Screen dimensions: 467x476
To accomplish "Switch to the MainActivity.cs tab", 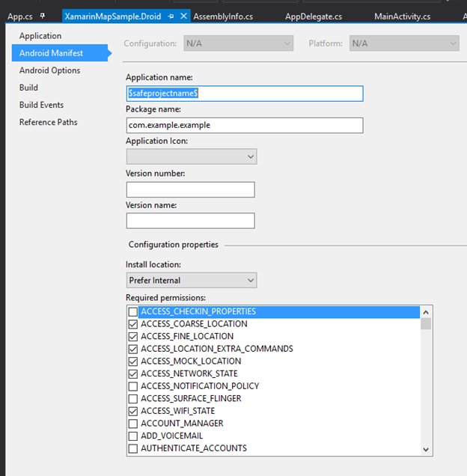I will [x=403, y=16].
